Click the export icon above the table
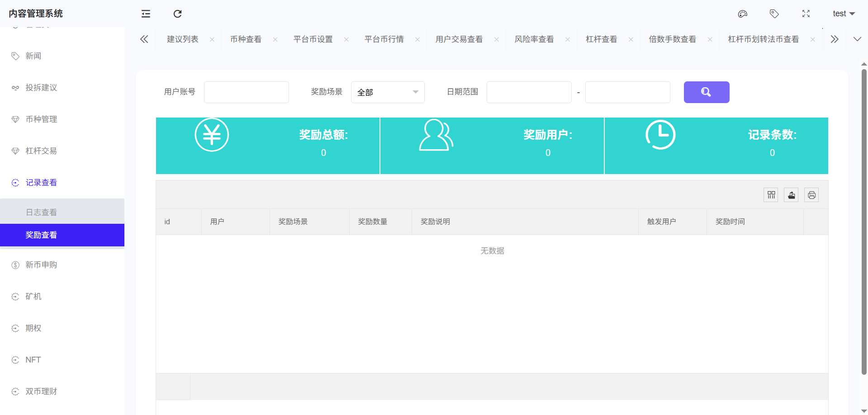Screen dimensions: 868x415 [x=791, y=195]
